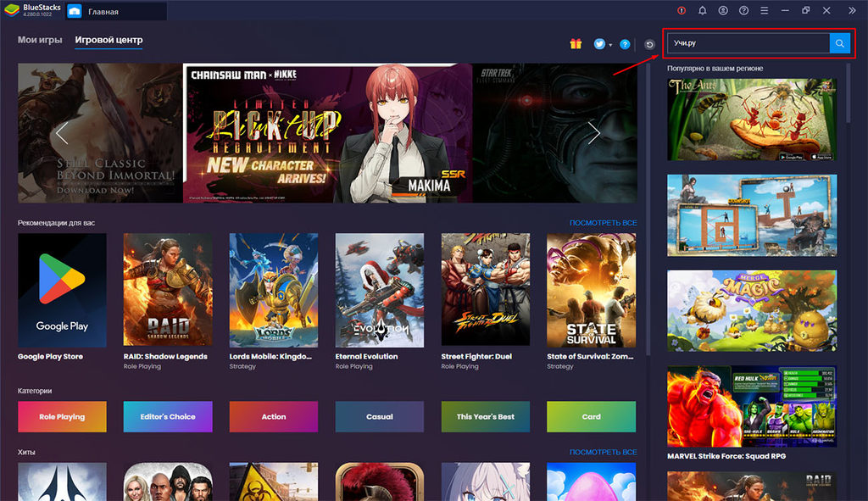This screenshot has width=868, height=501.
Task: Open the Hits game icon with wrestlers
Action: (x=168, y=482)
